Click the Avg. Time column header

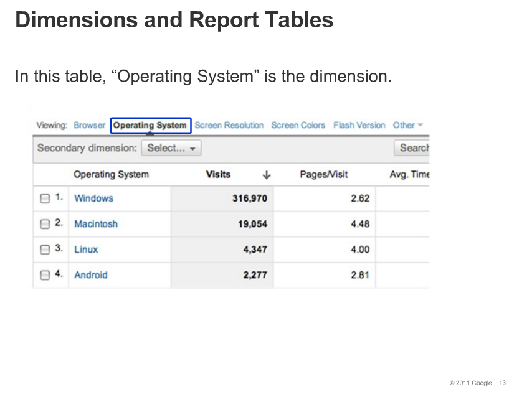[x=409, y=174]
